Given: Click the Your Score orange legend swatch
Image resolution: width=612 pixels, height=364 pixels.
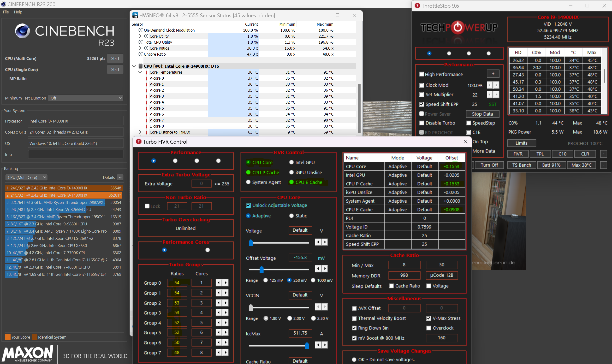Looking at the screenshot, I should click(8, 337).
